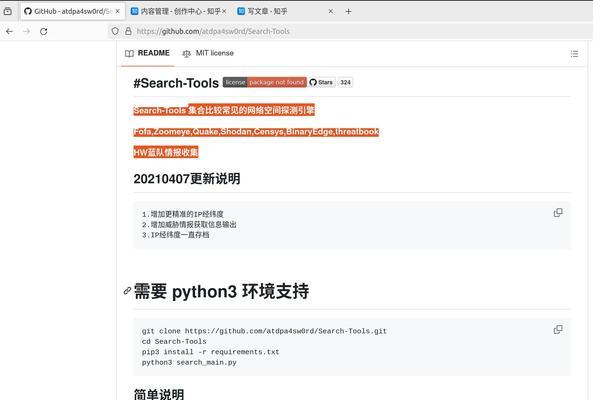Select the MIT license tab
This screenshot has height=400, width=593.
(208, 53)
